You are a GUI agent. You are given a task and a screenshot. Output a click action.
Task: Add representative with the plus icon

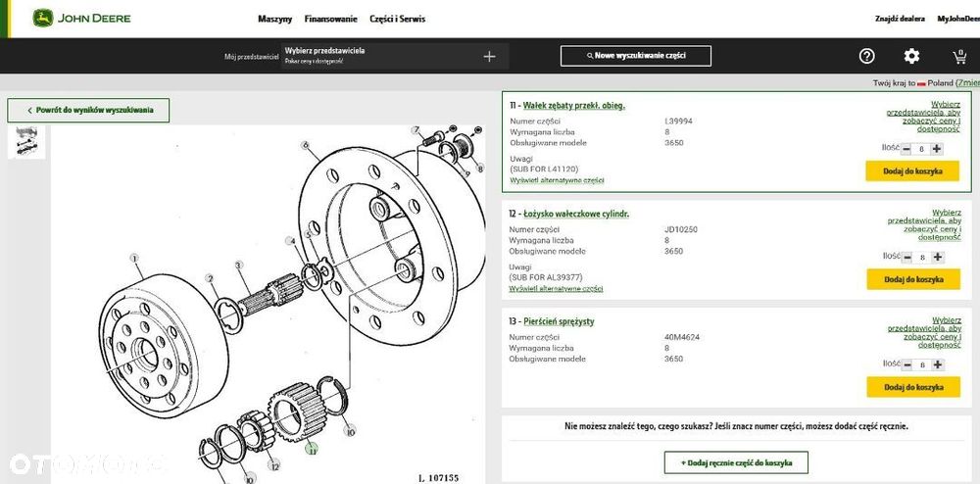coord(489,57)
